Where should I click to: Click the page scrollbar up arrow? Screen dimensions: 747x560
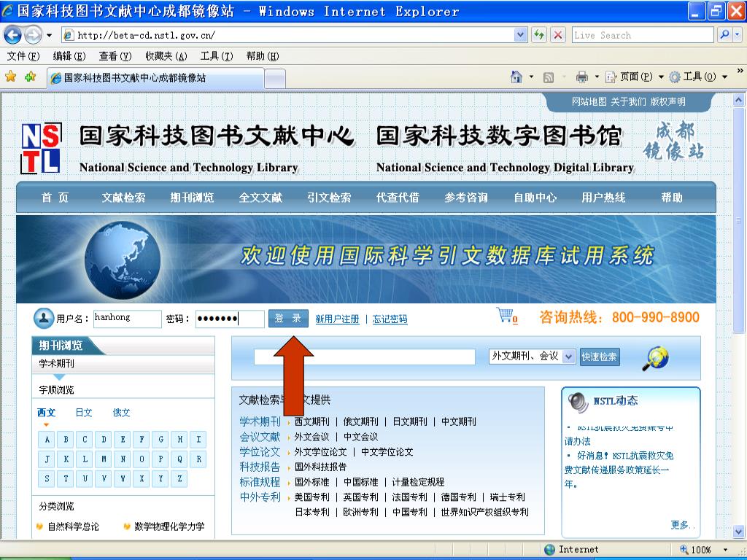click(x=738, y=100)
